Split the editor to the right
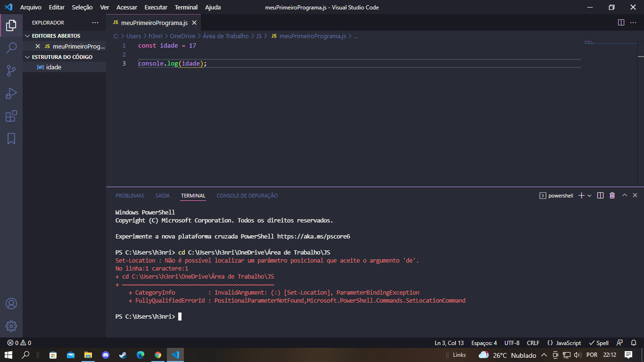644x362 pixels. pos(621,23)
